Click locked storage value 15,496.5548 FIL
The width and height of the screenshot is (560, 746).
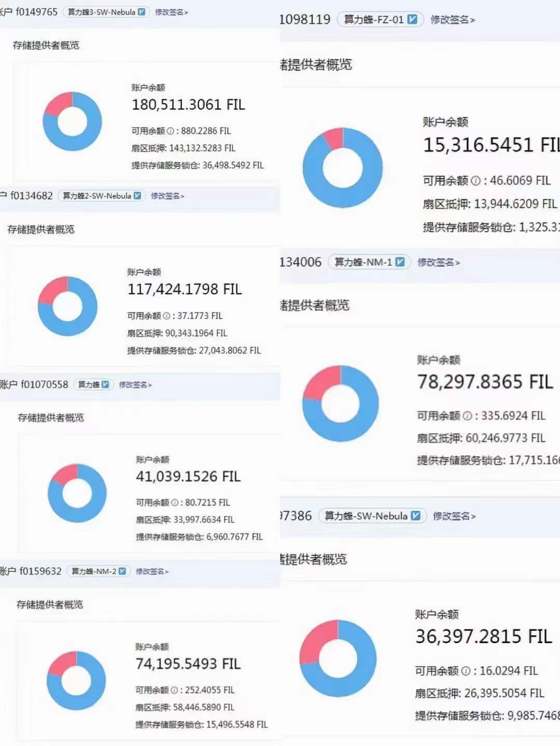point(237,724)
